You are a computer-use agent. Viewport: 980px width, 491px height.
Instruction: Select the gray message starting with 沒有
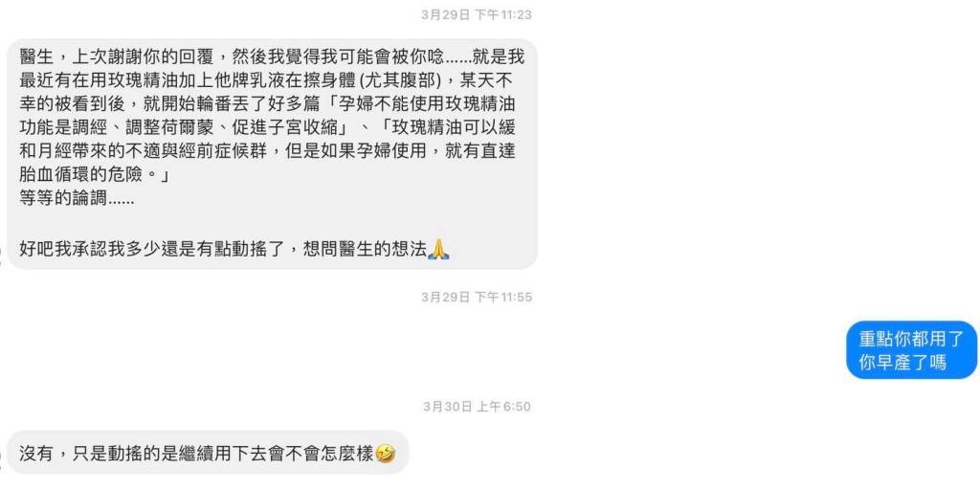coord(208,453)
